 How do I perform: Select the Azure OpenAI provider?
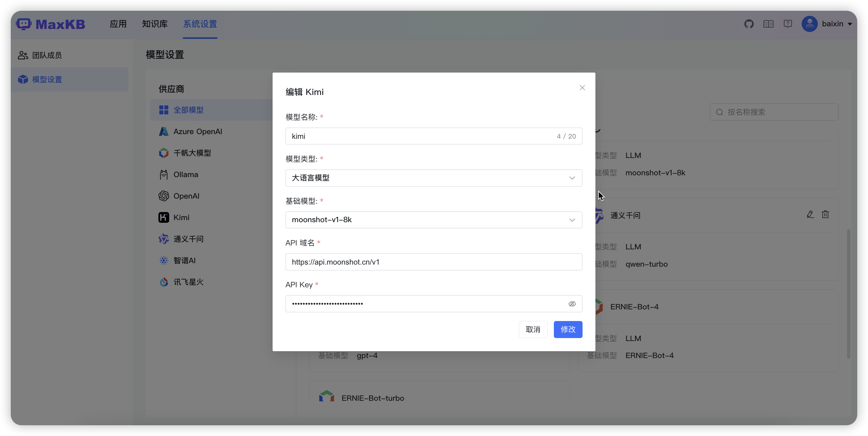coord(198,131)
